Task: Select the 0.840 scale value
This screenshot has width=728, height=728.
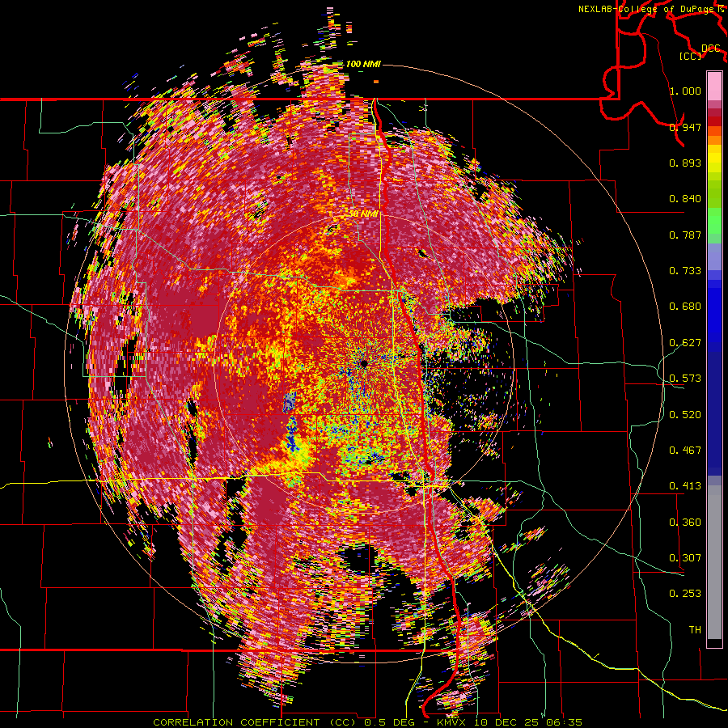Action: click(685, 199)
